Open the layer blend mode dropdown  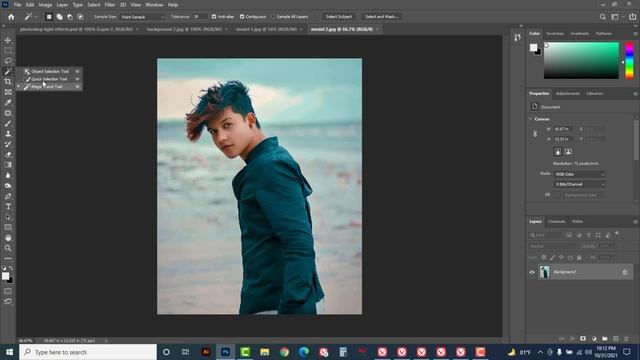(x=553, y=247)
